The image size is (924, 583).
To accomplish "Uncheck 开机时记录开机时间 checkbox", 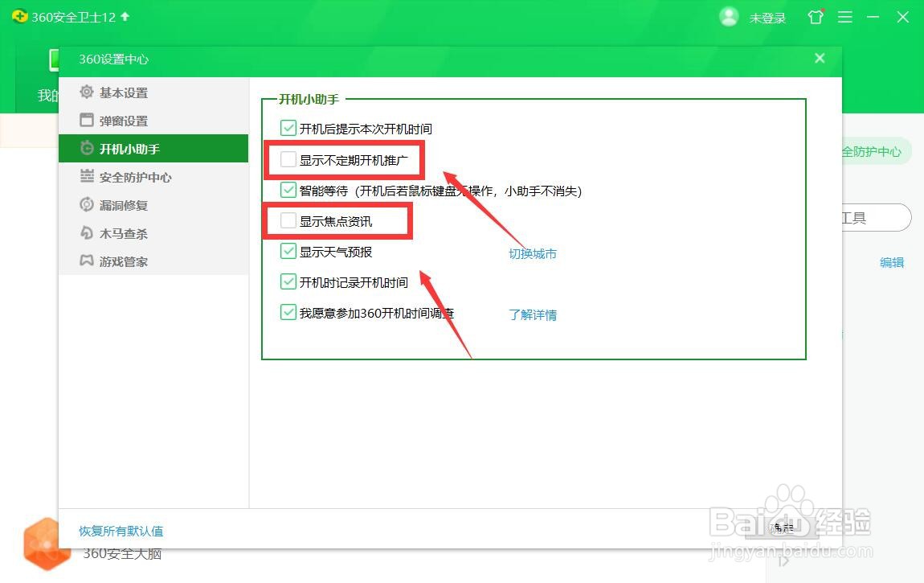I will [x=288, y=281].
